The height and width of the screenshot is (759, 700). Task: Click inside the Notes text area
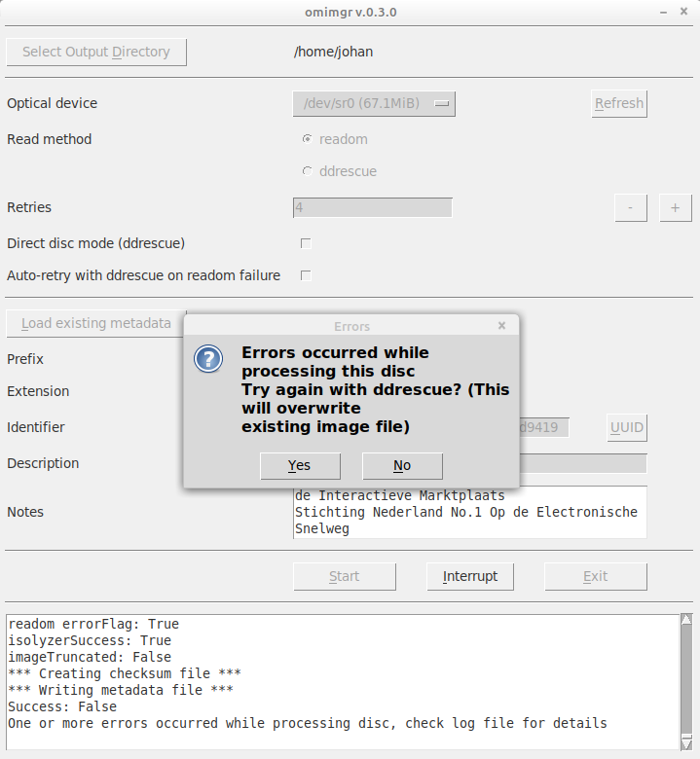click(469, 512)
